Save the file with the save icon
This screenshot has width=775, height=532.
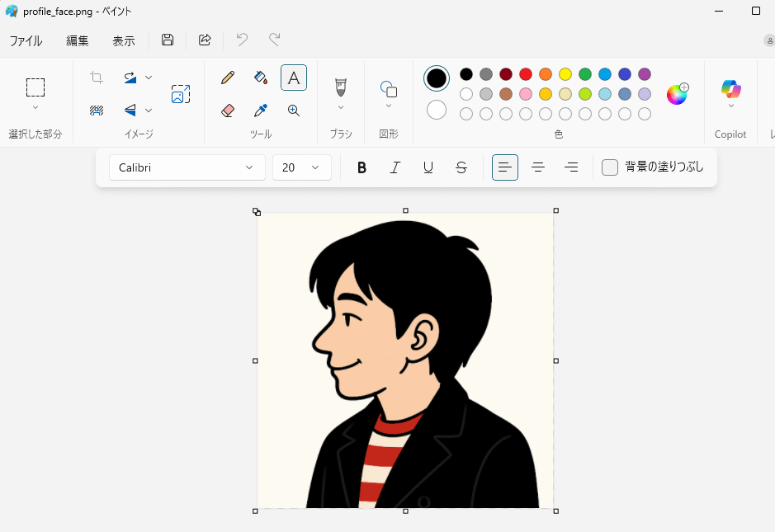pyautogui.click(x=168, y=40)
